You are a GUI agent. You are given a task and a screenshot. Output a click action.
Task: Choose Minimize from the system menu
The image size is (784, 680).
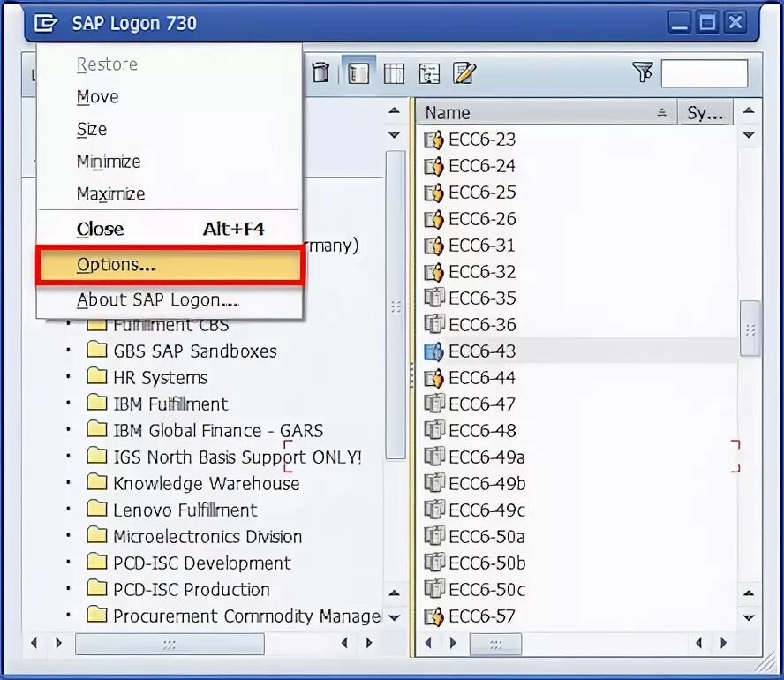pos(170,162)
